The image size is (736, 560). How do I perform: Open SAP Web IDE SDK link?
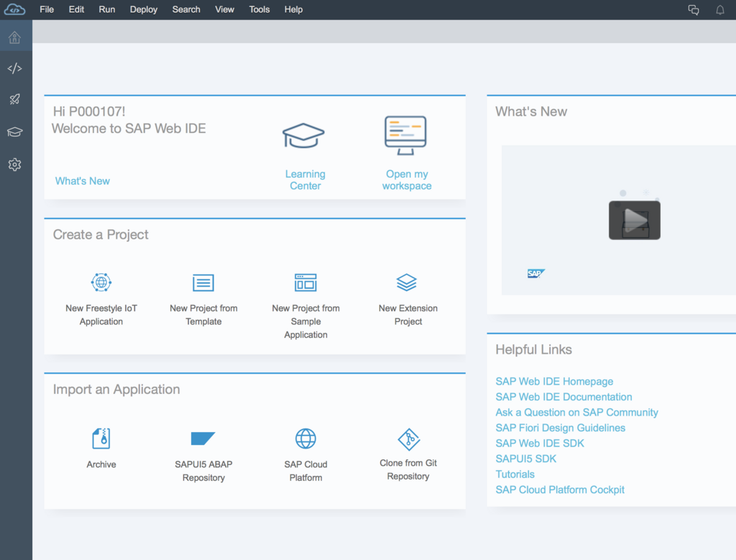coord(540,443)
